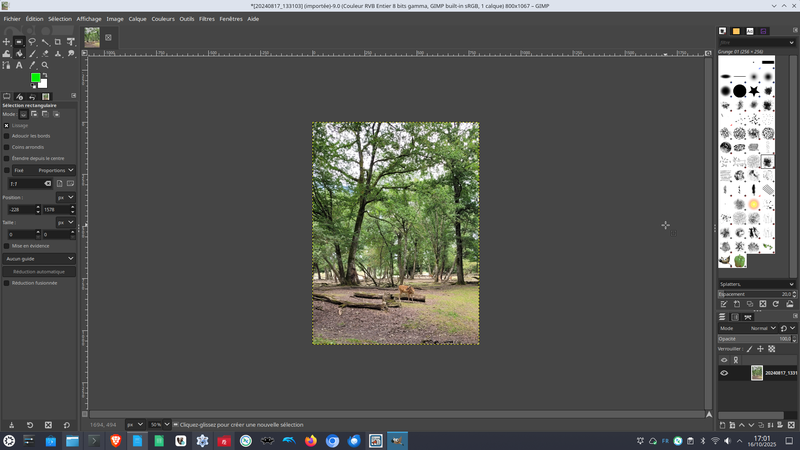Select the Move tool
This screenshot has width=800, height=450.
6,42
